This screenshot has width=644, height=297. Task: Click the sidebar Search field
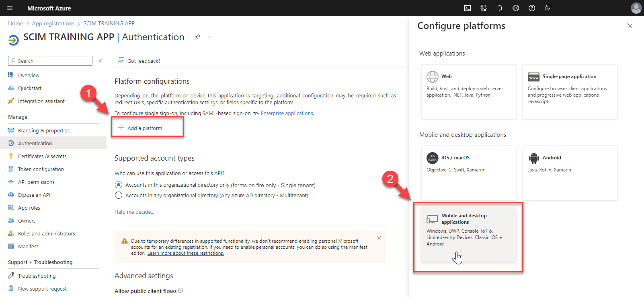[x=50, y=61]
